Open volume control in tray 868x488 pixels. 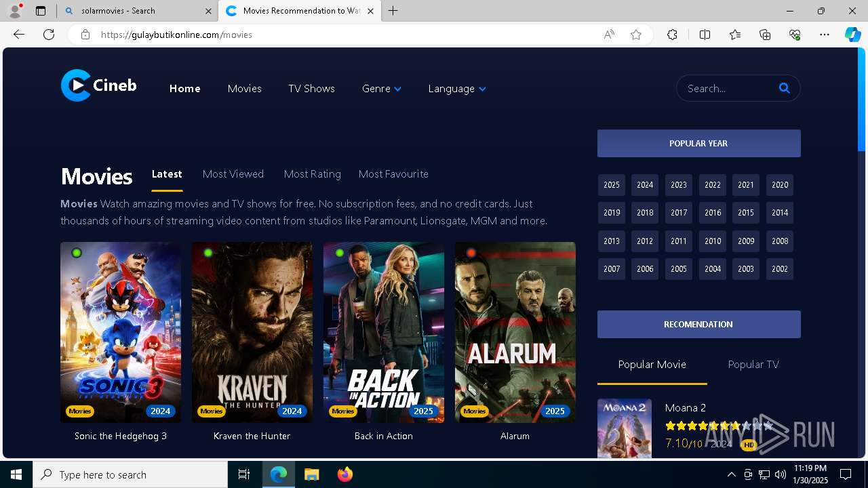click(781, 474)
